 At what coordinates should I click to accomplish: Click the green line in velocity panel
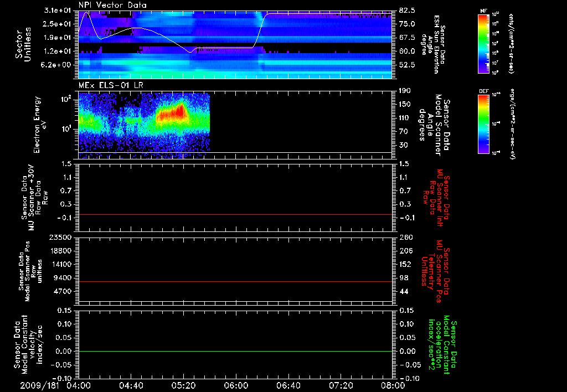pos(235,351)
